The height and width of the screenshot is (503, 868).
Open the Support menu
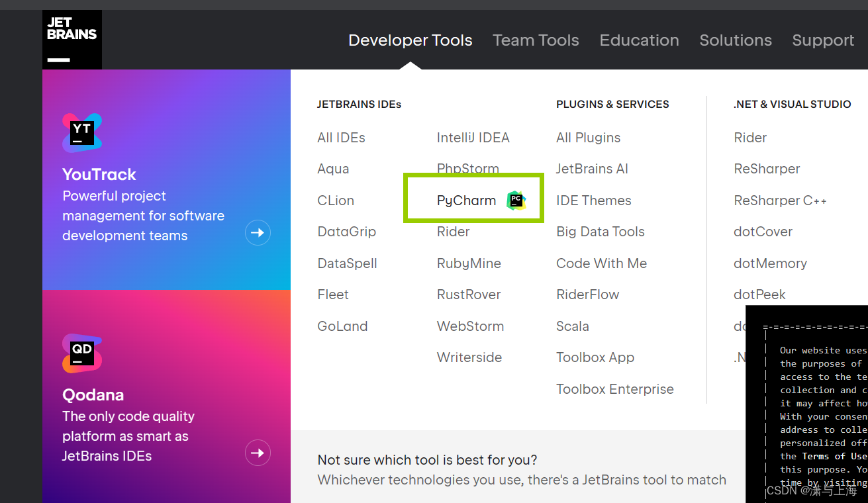click(823, 40)
